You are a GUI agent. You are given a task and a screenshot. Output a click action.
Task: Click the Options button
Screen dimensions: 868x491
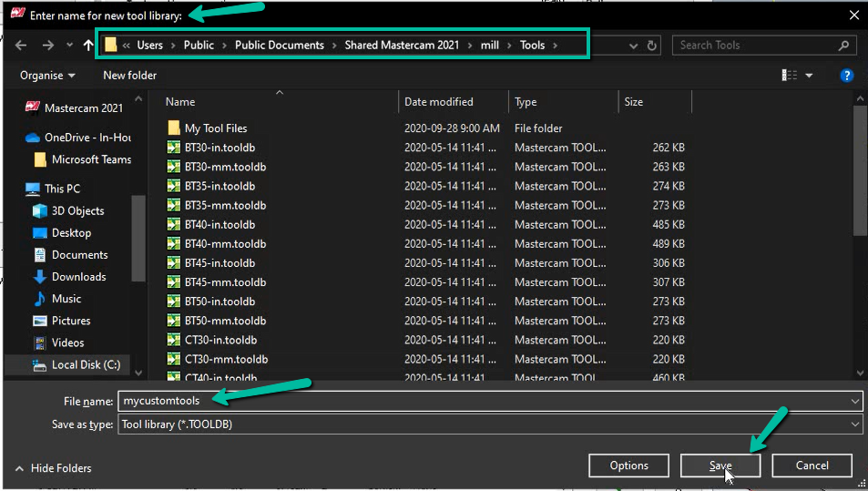628,465
